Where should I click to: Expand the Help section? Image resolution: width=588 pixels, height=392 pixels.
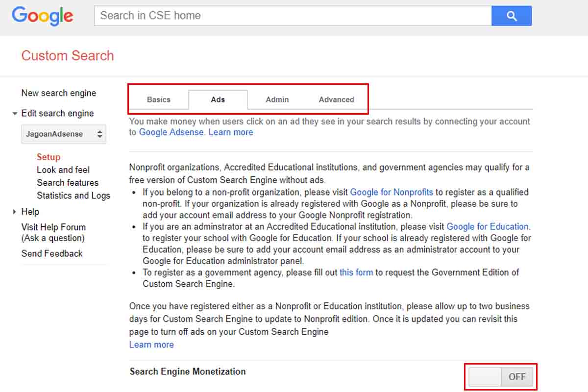14,212
